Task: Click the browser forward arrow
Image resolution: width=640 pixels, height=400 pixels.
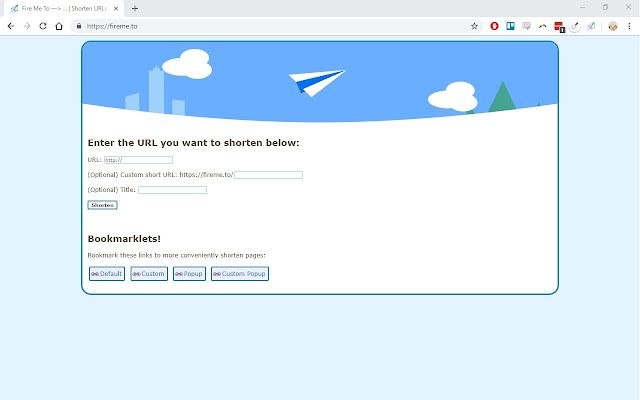Action: [27, 26]
